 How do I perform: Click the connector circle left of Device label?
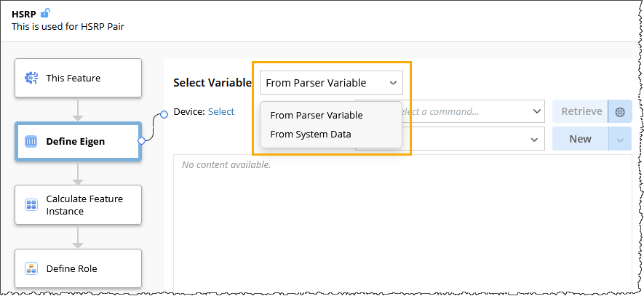point(164,112)
